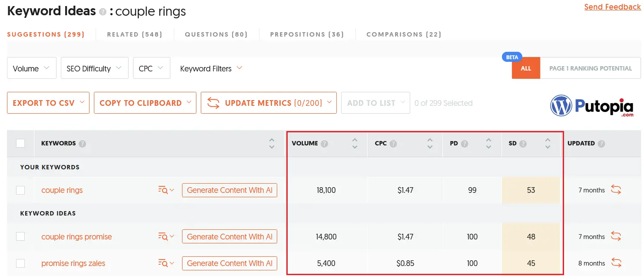Sort table by the SD column arrows
This screenshot has width=644, height=276.
[x=548, y=144]
